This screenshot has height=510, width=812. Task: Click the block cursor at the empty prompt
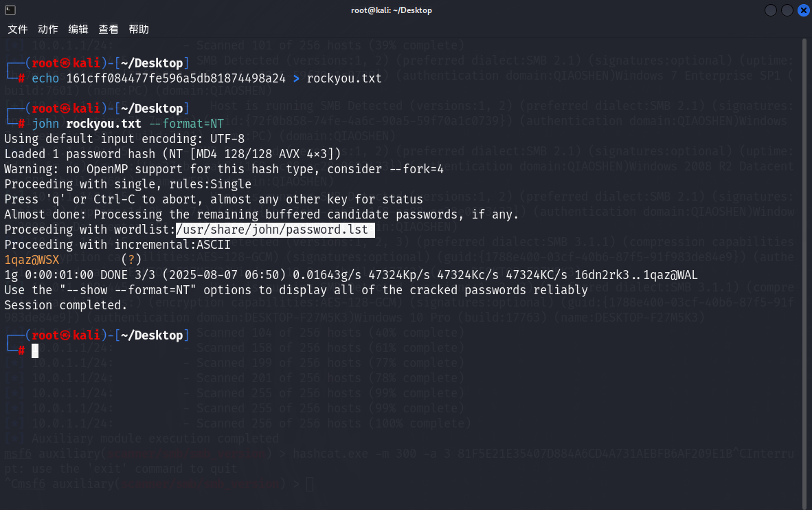pyautogui.click(x=35, y=351)
